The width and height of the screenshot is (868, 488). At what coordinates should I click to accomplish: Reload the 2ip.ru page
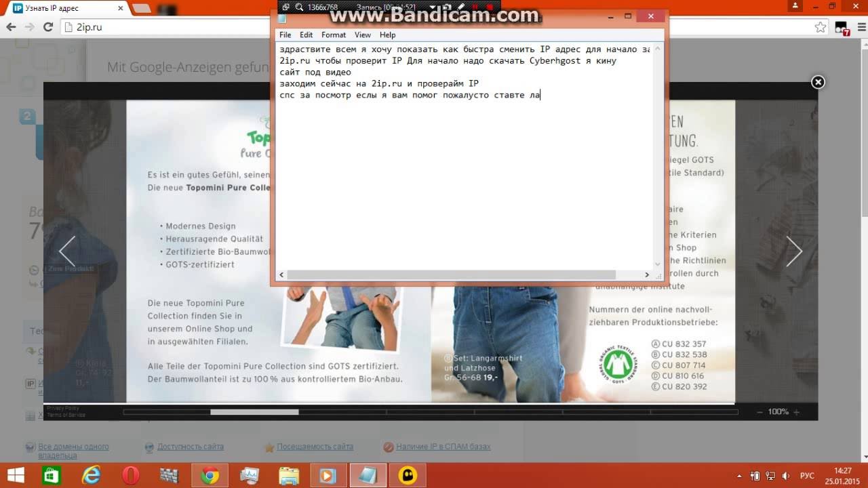(x=48, y=27)
